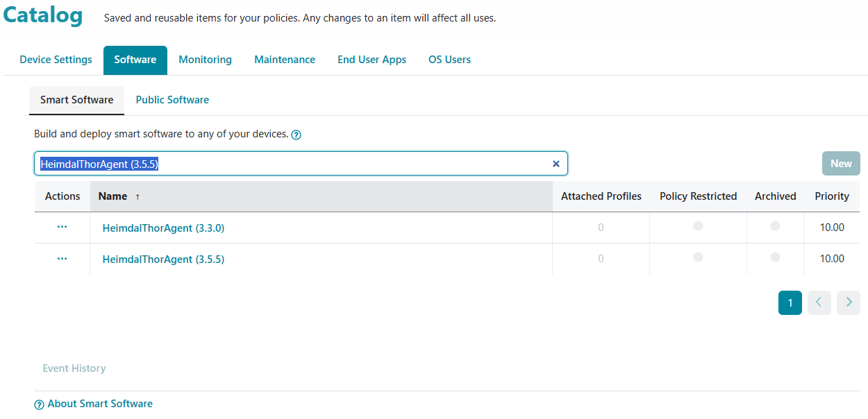Image resolution: width=868 pixels, height=419 pixels.
Task: Click the ascending sort arrow in the Name header
Action: (x=137, y=197)
